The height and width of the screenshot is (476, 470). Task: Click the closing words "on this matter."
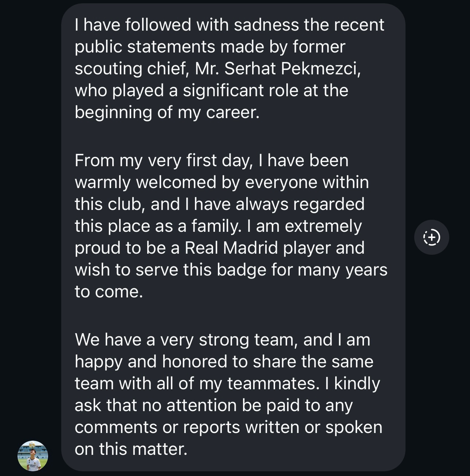(x=131, y=449)
